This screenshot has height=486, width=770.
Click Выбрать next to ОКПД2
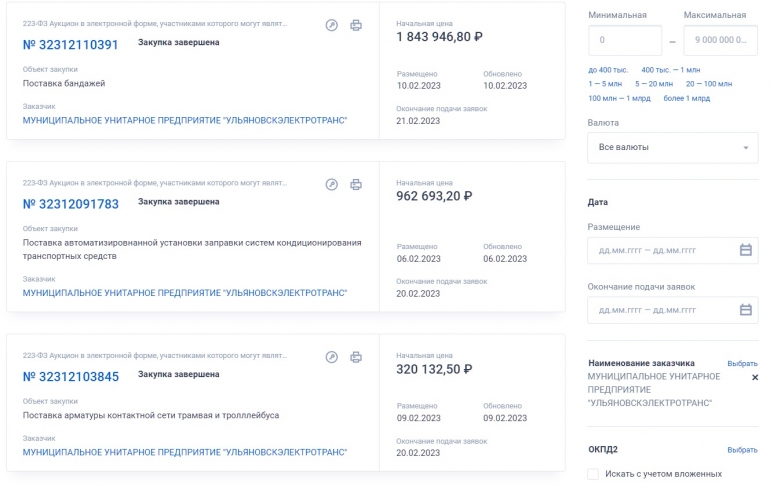point(741,450)
